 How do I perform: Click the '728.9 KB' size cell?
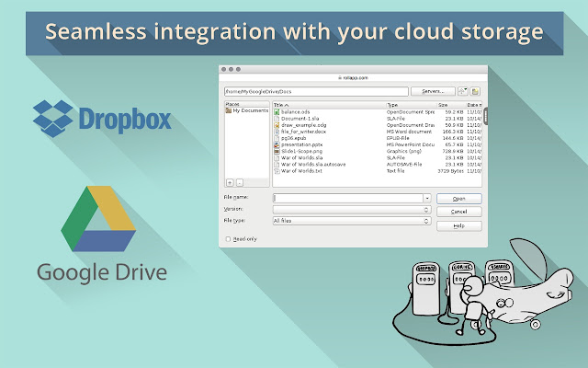453,151
